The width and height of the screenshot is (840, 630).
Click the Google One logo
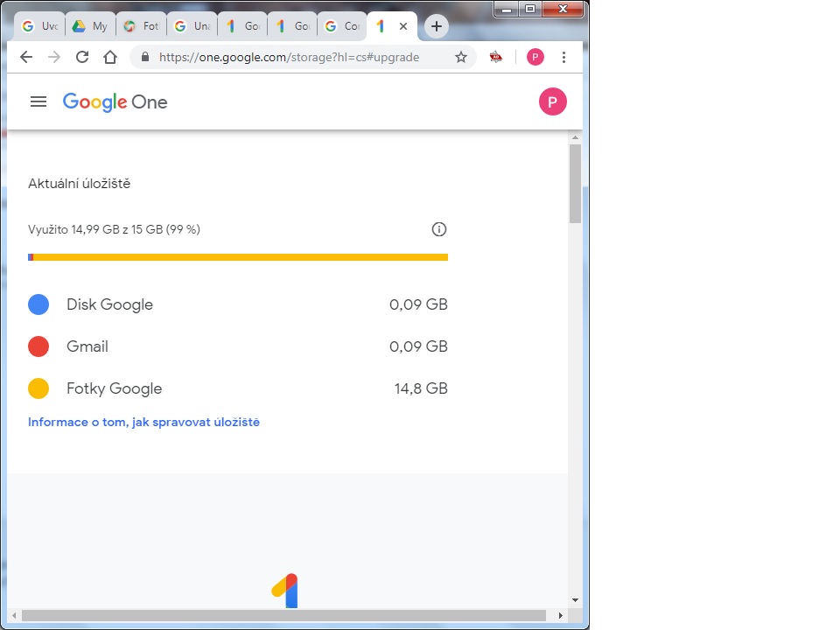point(115,101)
